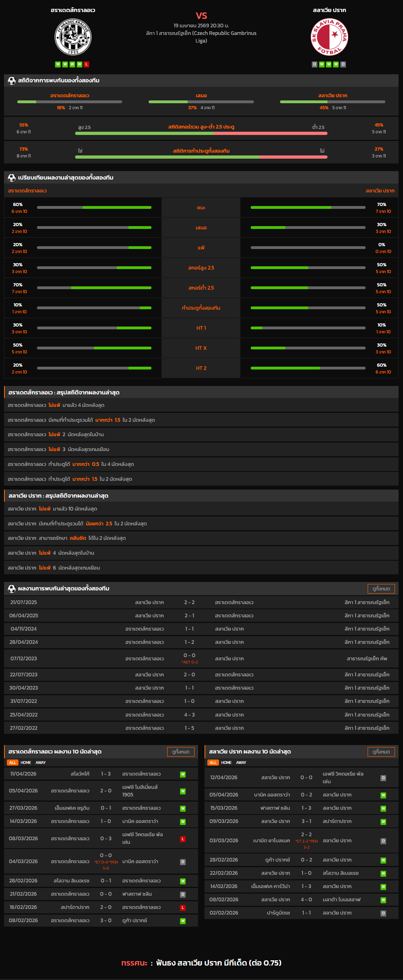Click the L result badge for 08/03/2026 match
This screenshot has height=980, width=403.
[183, 839]
